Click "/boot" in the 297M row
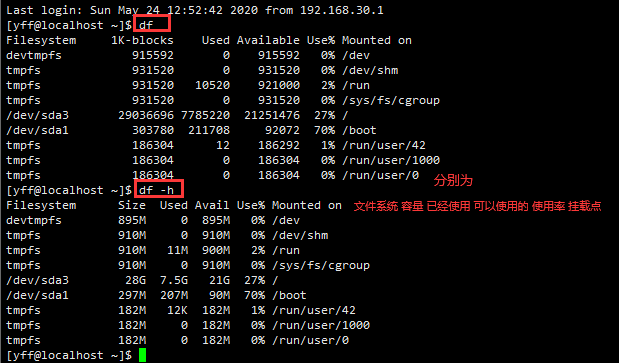Viewport: 619px width, 363px height. click(289, 295)
